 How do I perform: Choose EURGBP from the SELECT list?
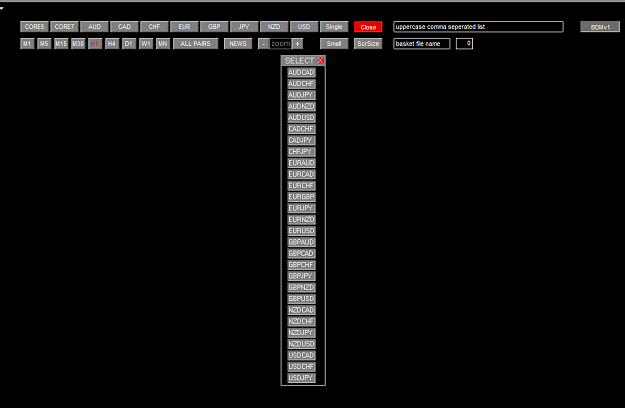301,197
